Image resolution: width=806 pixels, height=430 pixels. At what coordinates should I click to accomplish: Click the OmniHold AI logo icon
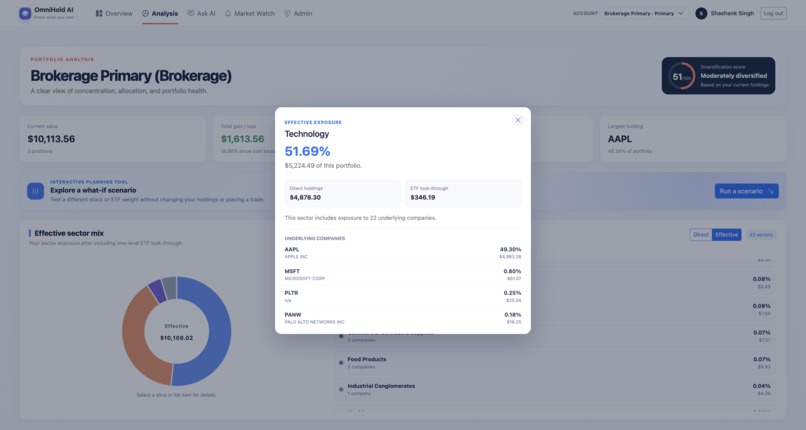(x=25, y=13)
